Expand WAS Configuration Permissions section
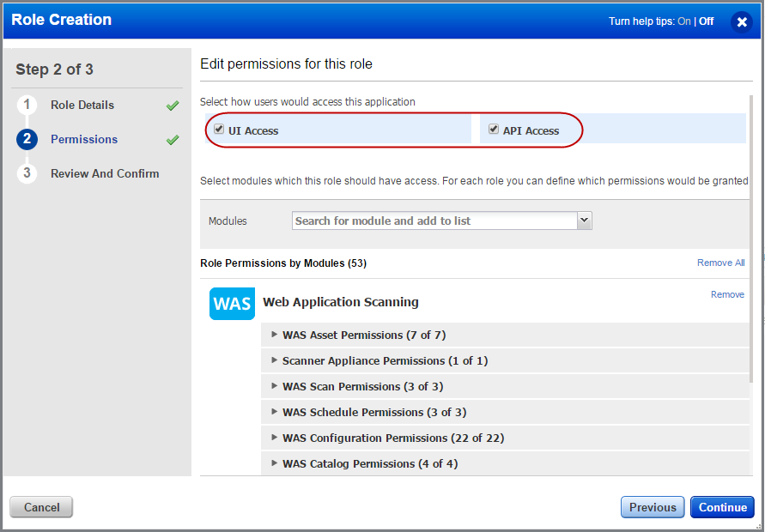Image resolution: width=765 pixels, height=532 pixels. point(275,438)
